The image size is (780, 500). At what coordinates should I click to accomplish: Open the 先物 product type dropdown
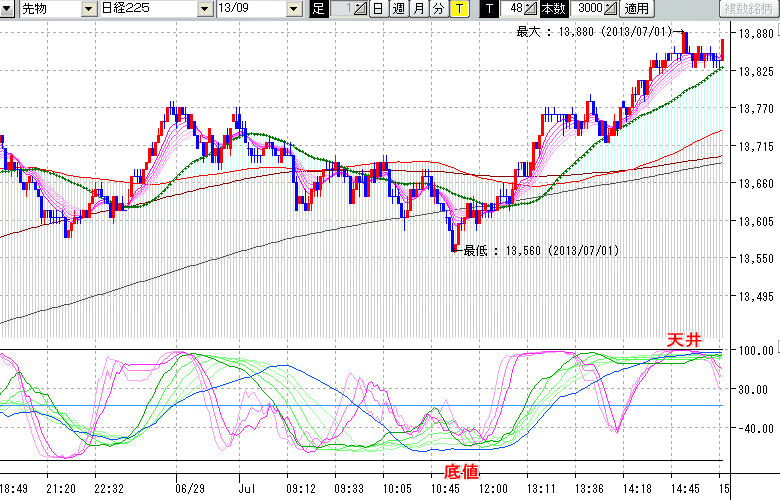click(89, 9)
